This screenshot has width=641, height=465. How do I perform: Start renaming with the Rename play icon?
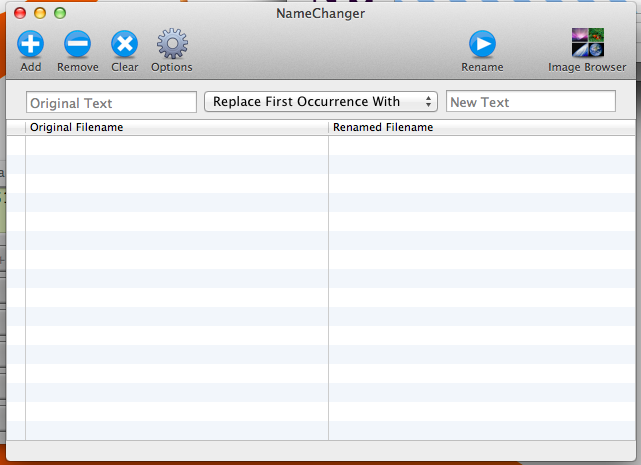click(x=482, y=44)
